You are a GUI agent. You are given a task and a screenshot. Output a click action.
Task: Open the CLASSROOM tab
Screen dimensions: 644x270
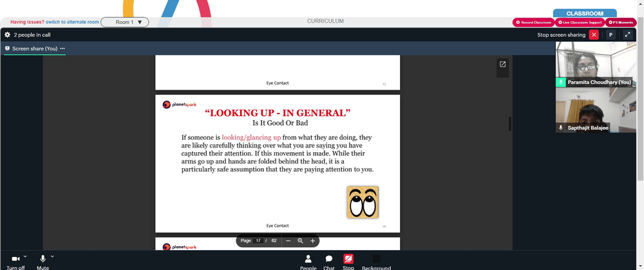click(585, 13)
